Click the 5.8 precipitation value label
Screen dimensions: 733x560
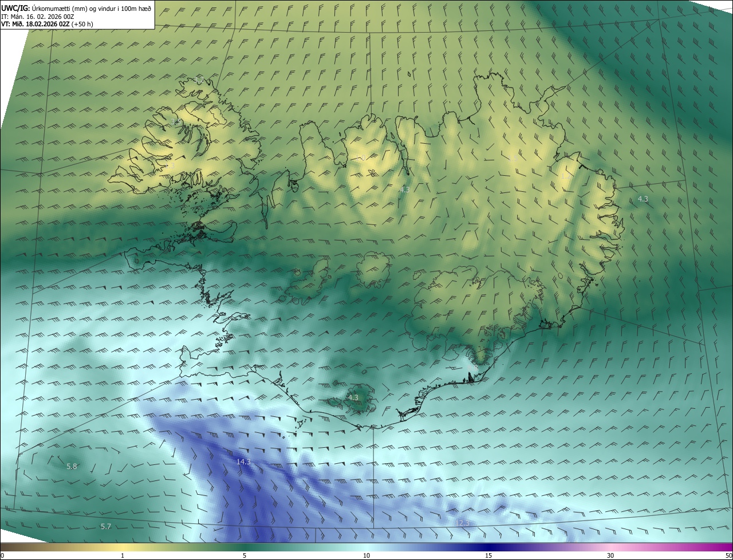point(72,467)
